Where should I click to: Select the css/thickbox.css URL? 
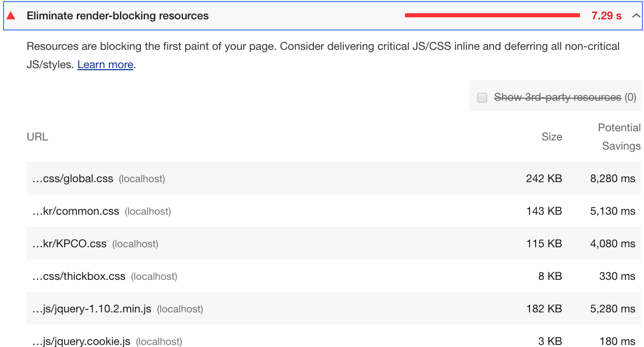(x=79, y=276)
